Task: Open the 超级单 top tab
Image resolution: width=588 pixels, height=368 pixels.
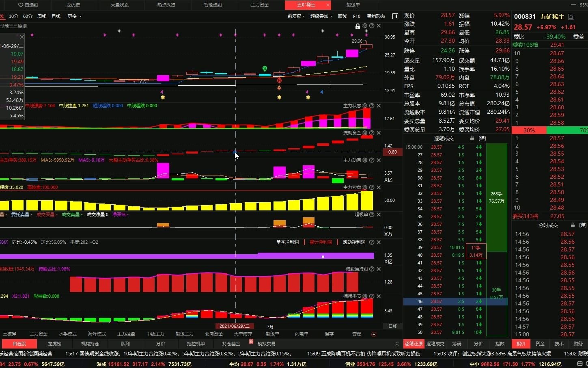Action: (x=353, y=5)
